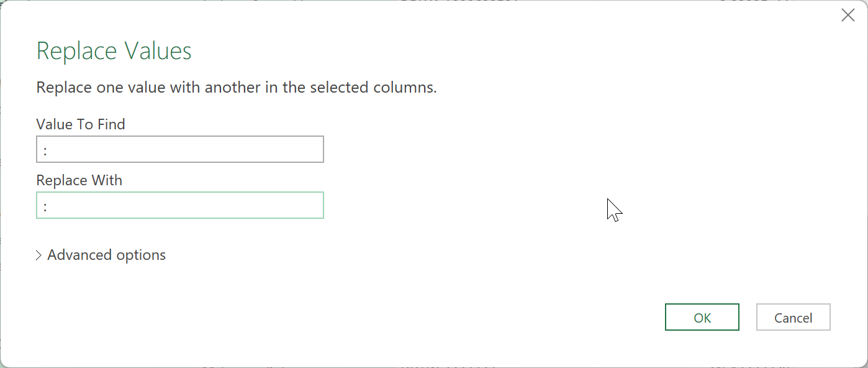Click the Advanced options label text
Screen dimensions: 868x368
pos(106,255)
